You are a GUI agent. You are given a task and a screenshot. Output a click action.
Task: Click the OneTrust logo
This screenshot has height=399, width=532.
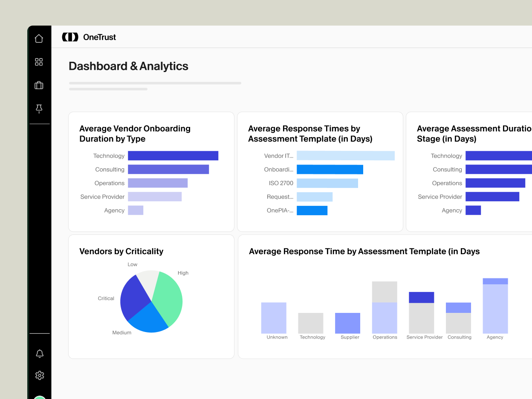click(89, 37)
